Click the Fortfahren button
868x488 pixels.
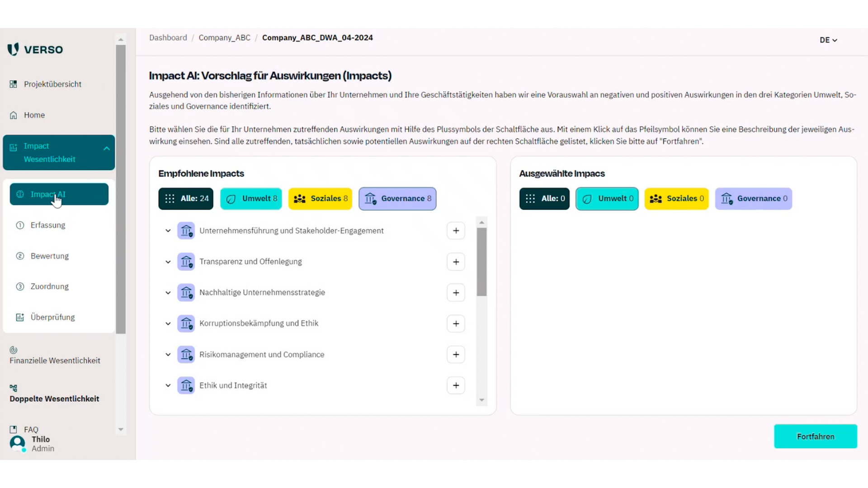coord(816,436)
